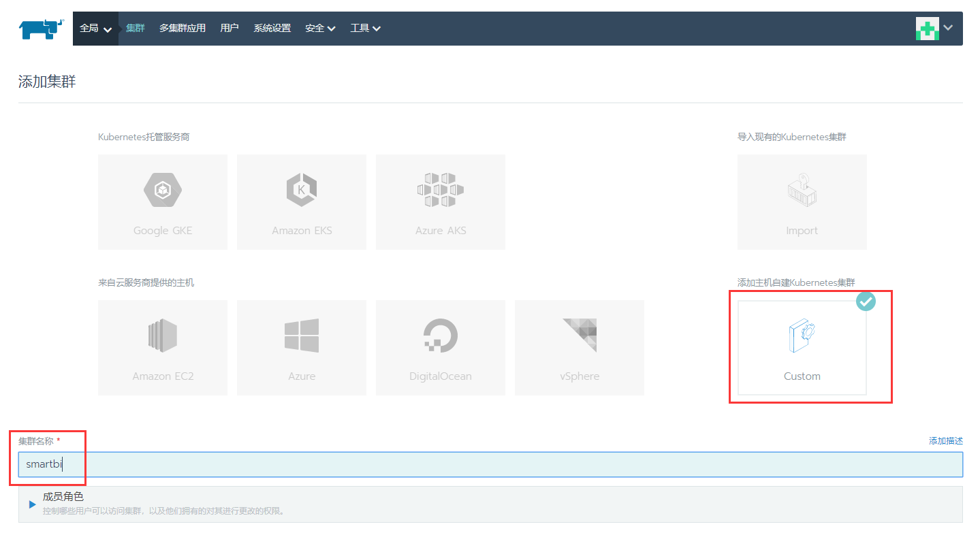
Task: Focus the 集群名称 input field
Action: pos(490,465)
